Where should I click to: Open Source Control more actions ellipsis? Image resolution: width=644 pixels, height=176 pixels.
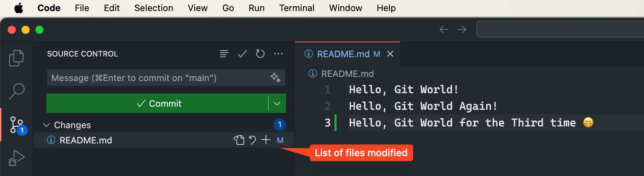coord(278,54)
